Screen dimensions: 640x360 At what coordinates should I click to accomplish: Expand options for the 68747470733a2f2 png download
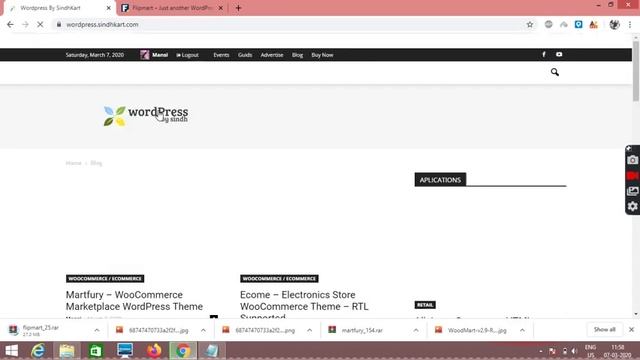(x=309, y=330)
